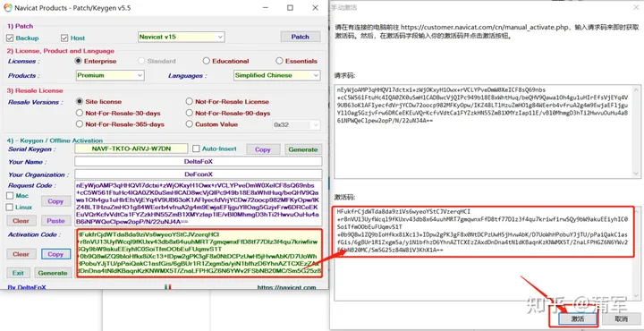Image resolution: width=644 pixels, height=331 pixels.
Task: Click the Copy button beside Activation Code
Action: point(55,254)
